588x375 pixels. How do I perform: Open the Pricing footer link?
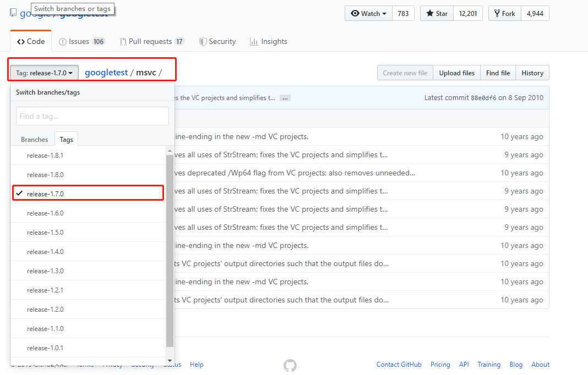pyautogui.click(x=440, y=365)
